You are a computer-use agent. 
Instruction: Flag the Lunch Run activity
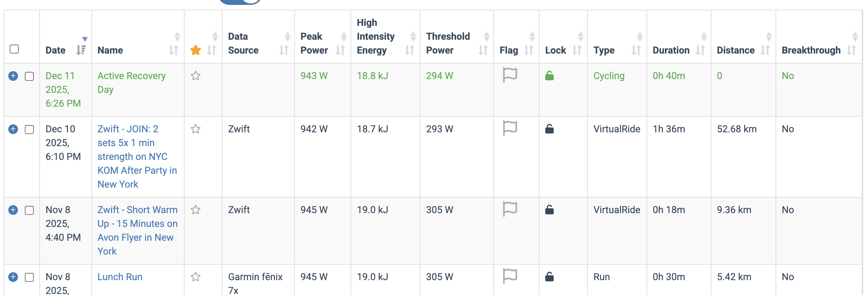510,276
